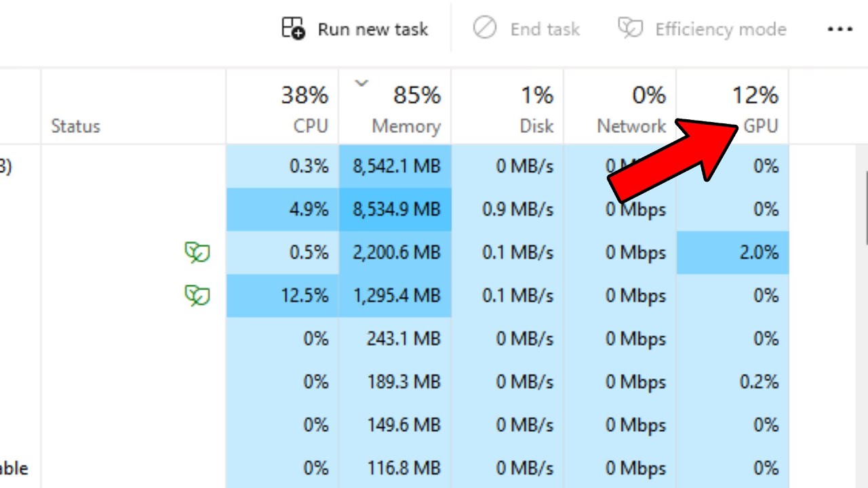Select the 12.5% CPU usage cell
This screenshot has width=868, height=488.
(x=282, y=296)
